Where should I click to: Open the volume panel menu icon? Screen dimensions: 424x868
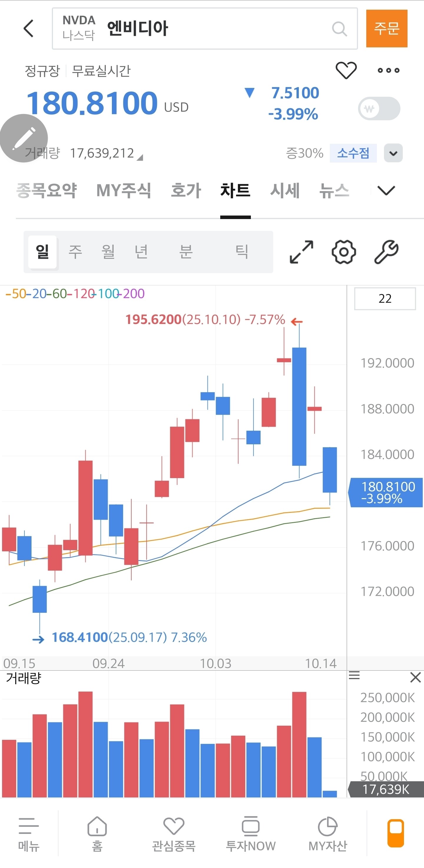pyautogui.click(x=354, y=676)
